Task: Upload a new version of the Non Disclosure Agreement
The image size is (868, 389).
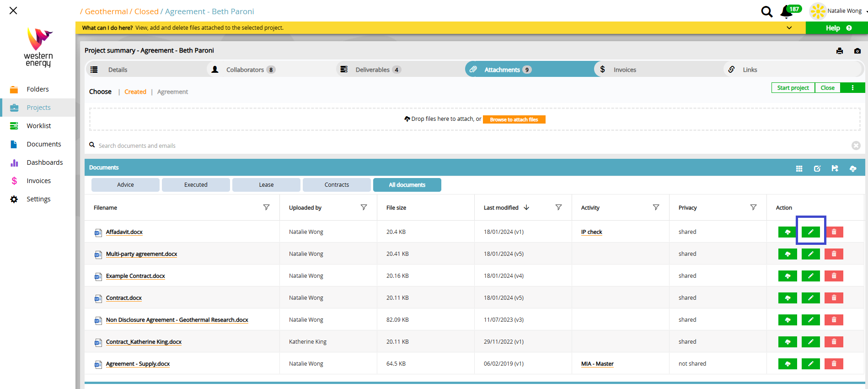Action: pyautogui.click(x=788, y=320)
